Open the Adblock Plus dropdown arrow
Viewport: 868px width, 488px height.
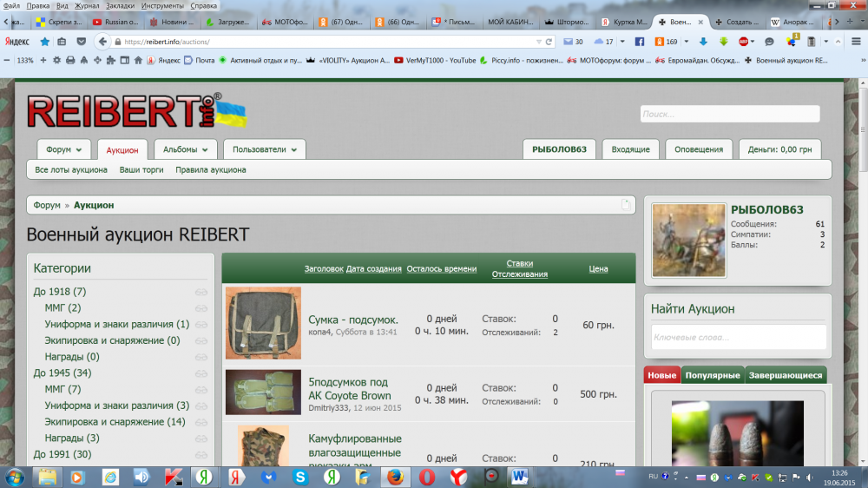753,42
